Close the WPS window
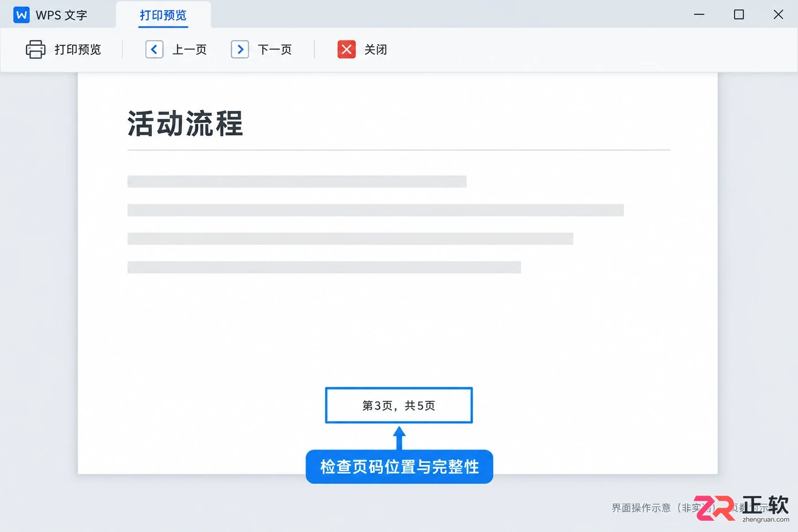The width and height of the screenshot is (798, 532). click(x=778, y=14)
